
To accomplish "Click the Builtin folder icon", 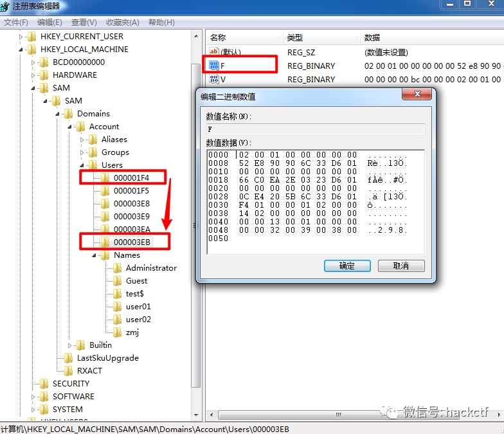I will [x=81, y=345].
